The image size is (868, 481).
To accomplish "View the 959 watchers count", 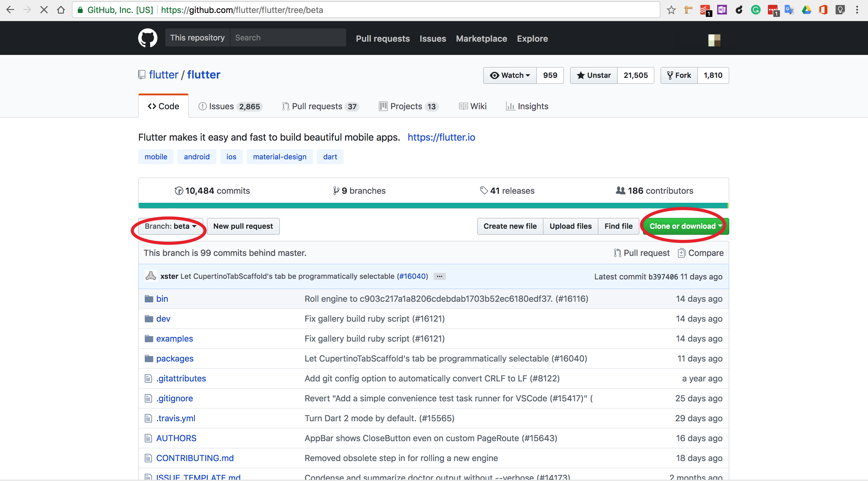I will click(550, 75).
